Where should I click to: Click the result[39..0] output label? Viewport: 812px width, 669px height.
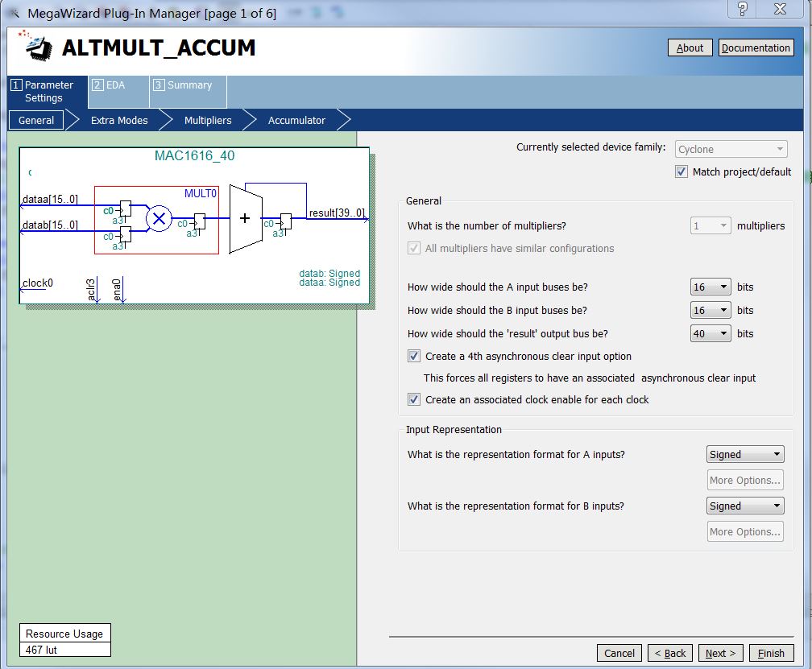pos(337,213)
